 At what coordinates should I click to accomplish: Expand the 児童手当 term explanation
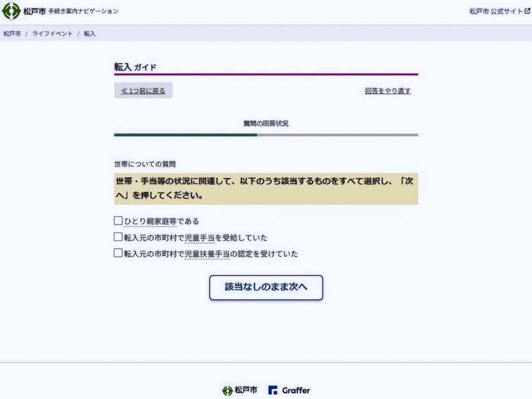point(199,238)
